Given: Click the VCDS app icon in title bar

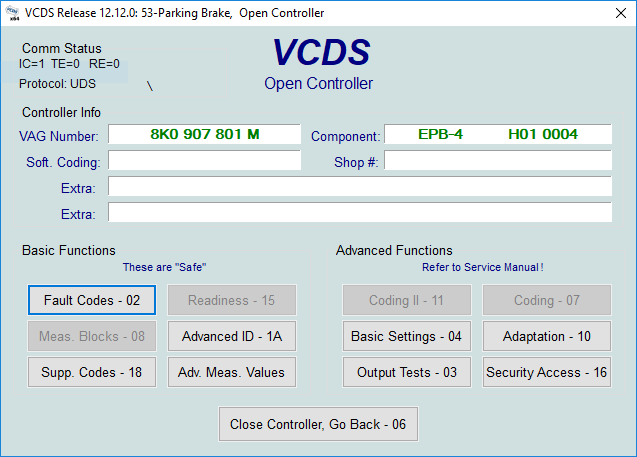Looking at the screenshot, I should [13, 13].
